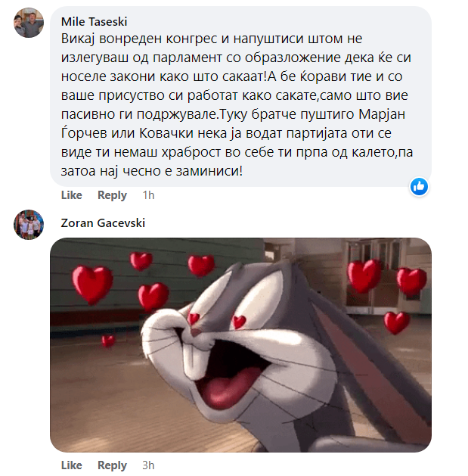Click the blue thumbs-up reaction badge
The image size is (468, 476).
pyautogui.click(x=419, y=186)
